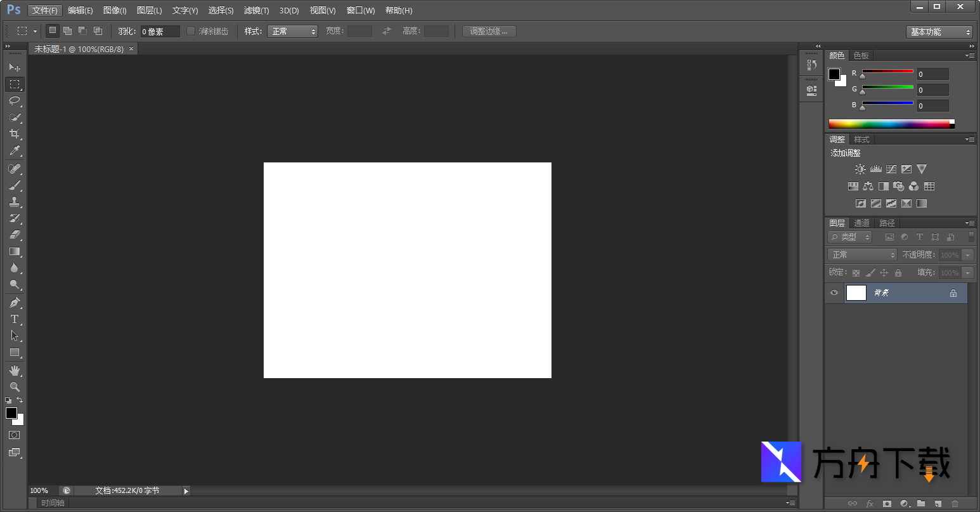Select the Move tool

(x=14, y=67)
